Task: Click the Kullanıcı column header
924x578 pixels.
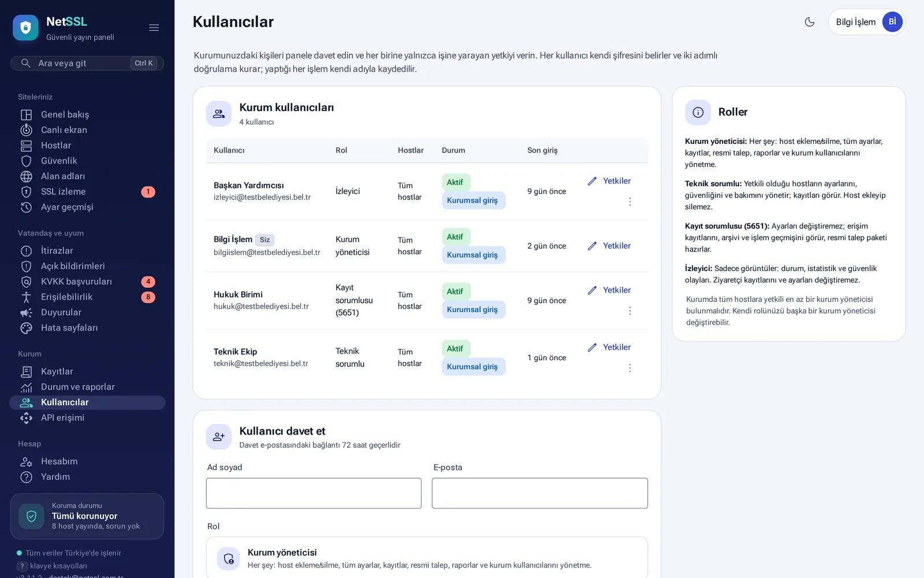Action: [x=229, y=150]
